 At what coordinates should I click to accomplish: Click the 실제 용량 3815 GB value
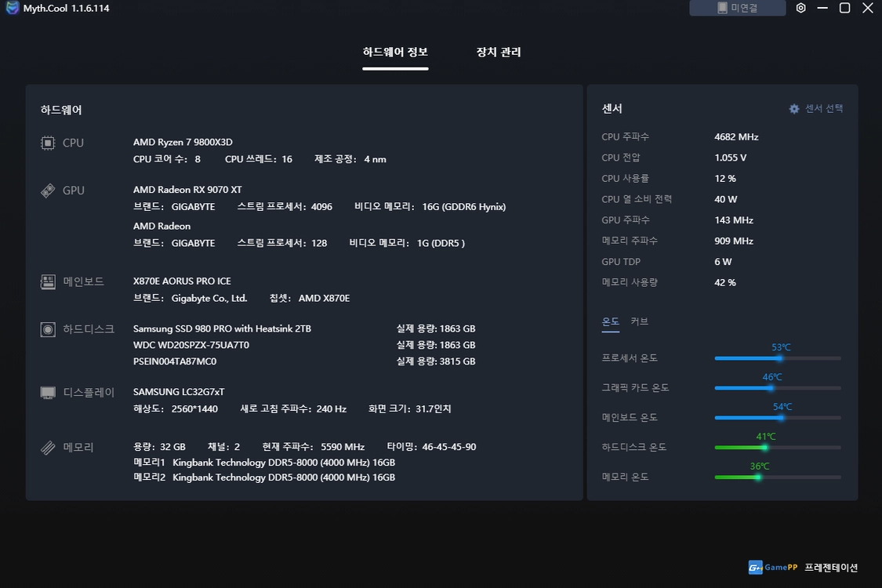pos(436,361)
